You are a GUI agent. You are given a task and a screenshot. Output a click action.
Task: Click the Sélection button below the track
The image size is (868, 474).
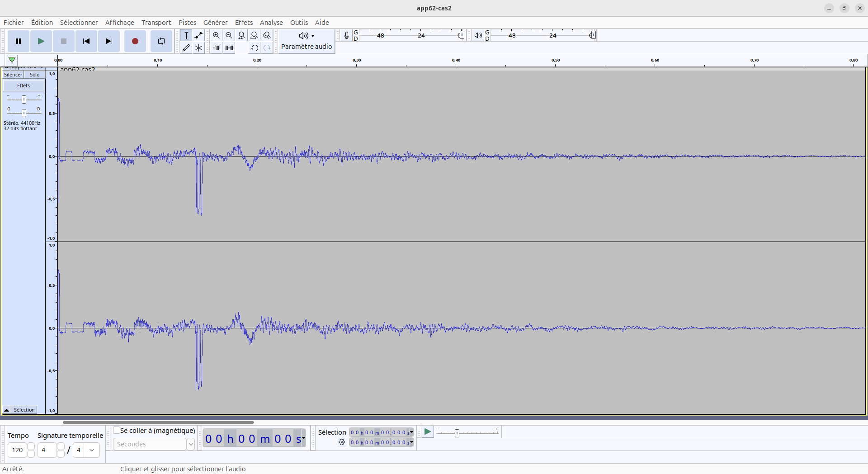24,410
